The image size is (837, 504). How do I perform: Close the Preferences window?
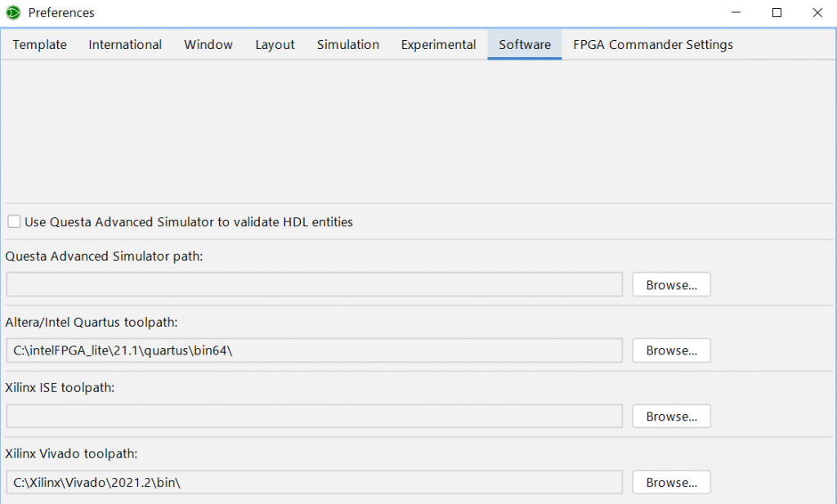click(x=817, y=12)
